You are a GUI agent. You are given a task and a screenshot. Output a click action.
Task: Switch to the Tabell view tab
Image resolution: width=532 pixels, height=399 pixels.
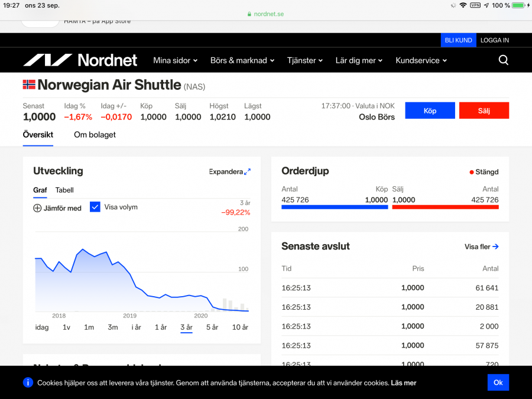point(64,190)
